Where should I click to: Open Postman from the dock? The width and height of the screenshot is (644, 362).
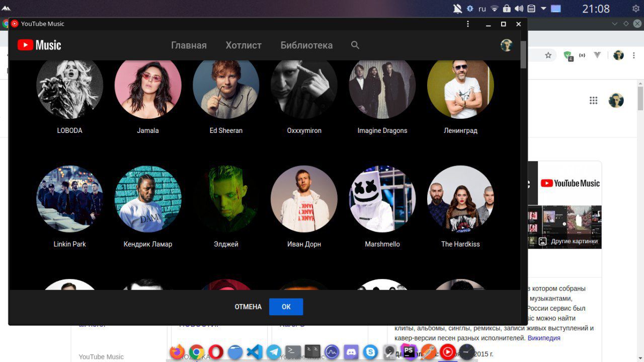429,351
